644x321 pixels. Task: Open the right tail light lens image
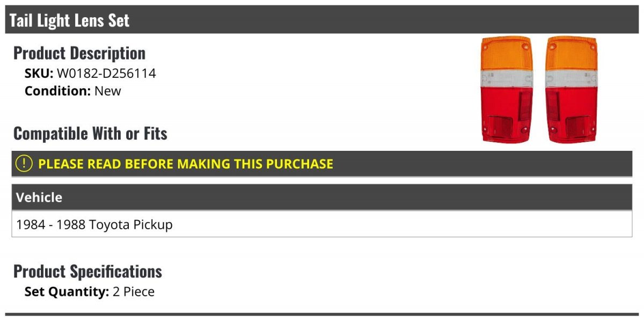(572, 90)
